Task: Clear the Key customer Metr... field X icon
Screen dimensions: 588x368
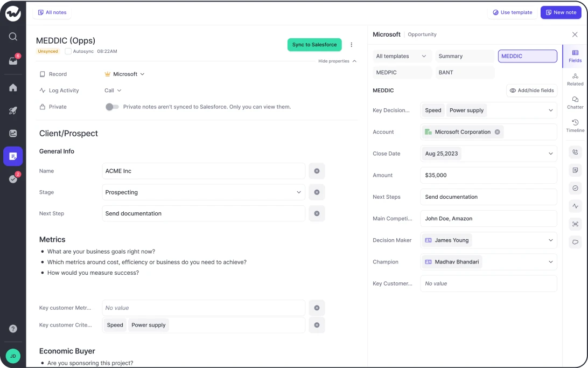Action: 317,308
